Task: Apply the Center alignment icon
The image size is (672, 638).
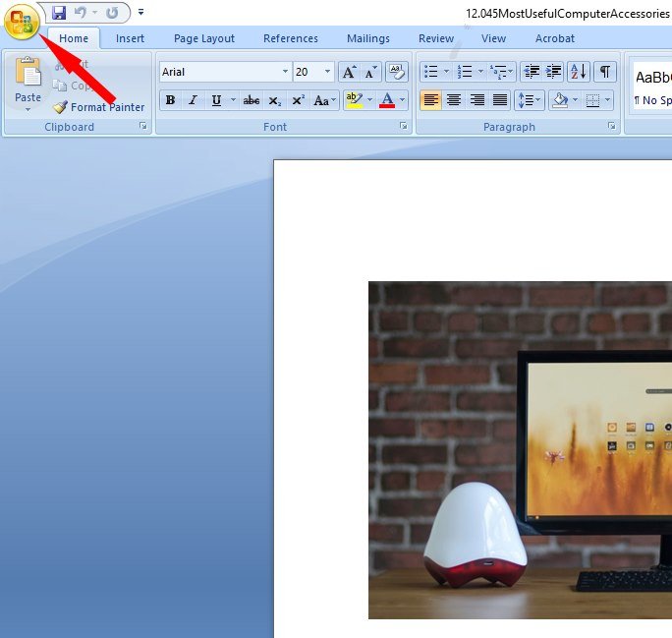Action: 454,100
